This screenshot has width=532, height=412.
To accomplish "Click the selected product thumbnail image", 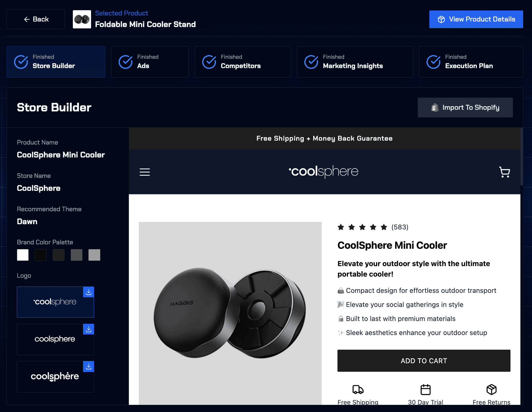I will pyautogui.click(x=82, y=19).
